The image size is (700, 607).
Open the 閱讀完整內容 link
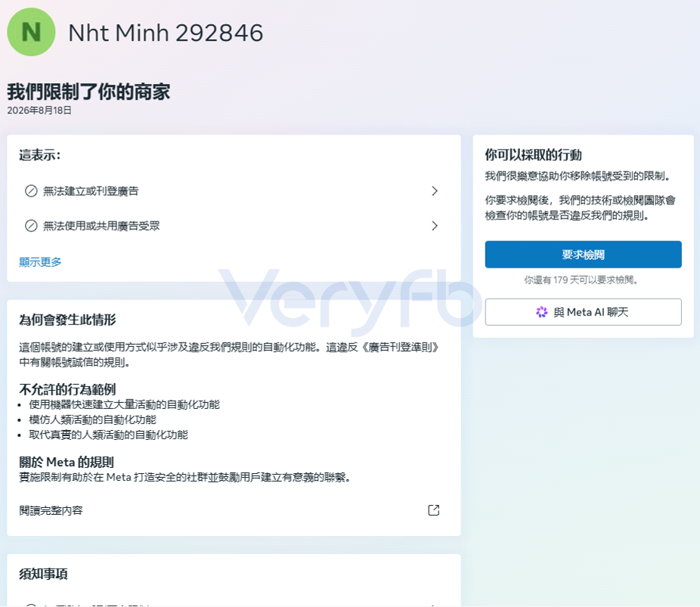[51, 510]
